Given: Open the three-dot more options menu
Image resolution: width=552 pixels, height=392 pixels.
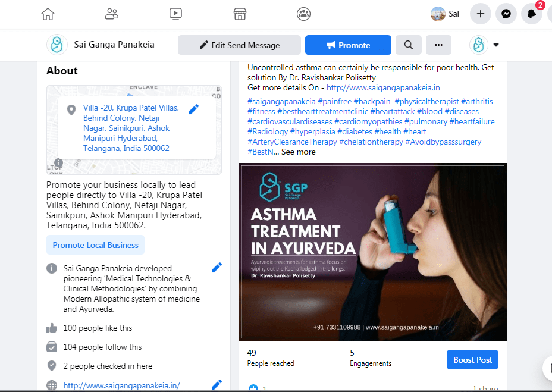Looking at the screenshot, I should click(x=438, y=45).
